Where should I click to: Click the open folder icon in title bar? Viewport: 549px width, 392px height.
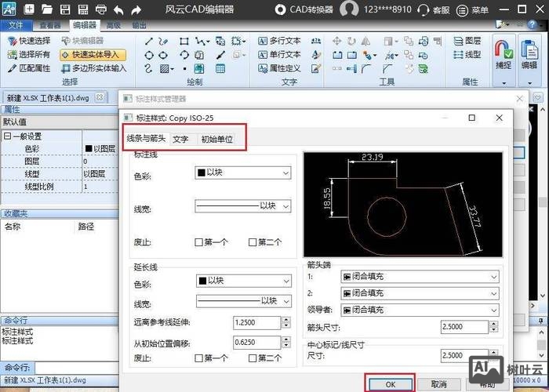tap(47, 9)
